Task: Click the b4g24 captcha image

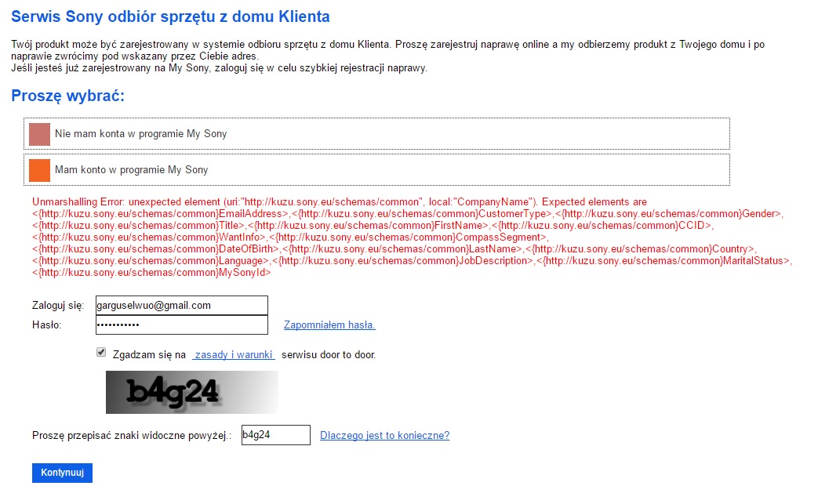Action: tap(191, 392)
